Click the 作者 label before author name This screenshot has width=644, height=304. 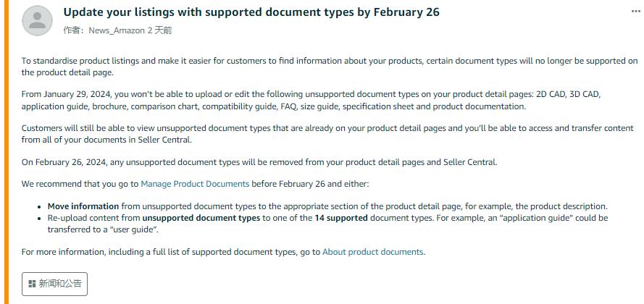click(x=72, y=31)
